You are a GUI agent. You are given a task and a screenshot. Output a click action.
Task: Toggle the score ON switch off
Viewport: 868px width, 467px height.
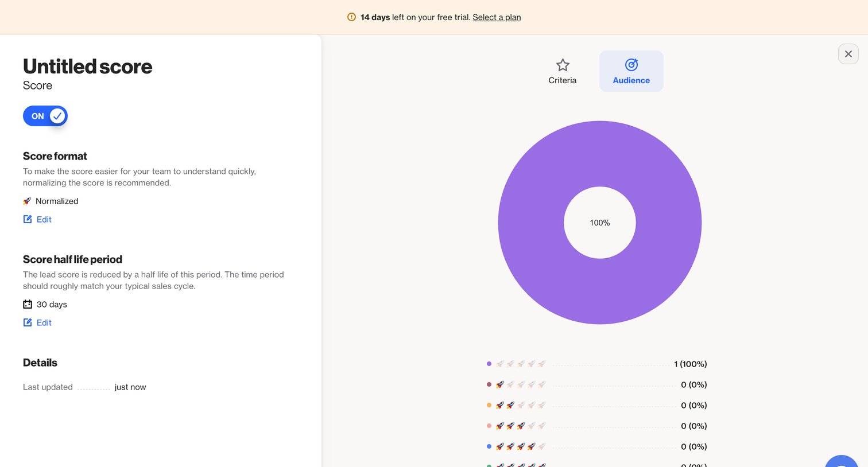point(45,116)
